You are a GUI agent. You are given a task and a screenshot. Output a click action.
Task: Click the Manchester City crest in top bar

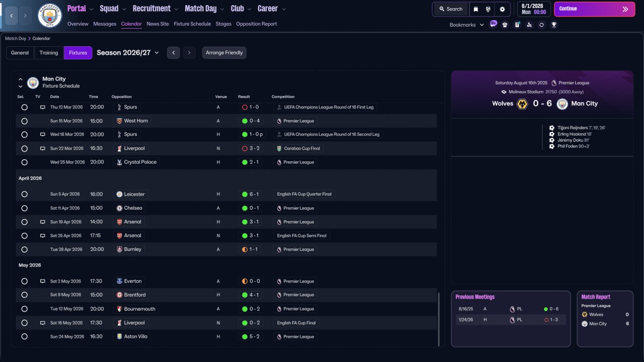pos(50,16)
